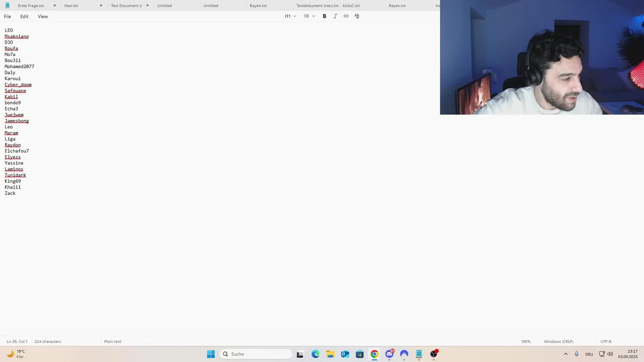Click the line reading Echa3
This screenshot has height=362, width=644.
point(11,109)
